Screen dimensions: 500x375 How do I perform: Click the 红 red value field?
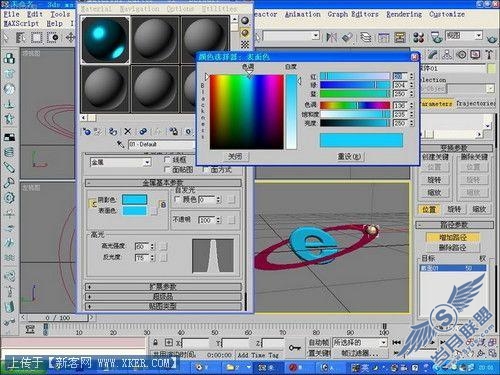(400, 76)
